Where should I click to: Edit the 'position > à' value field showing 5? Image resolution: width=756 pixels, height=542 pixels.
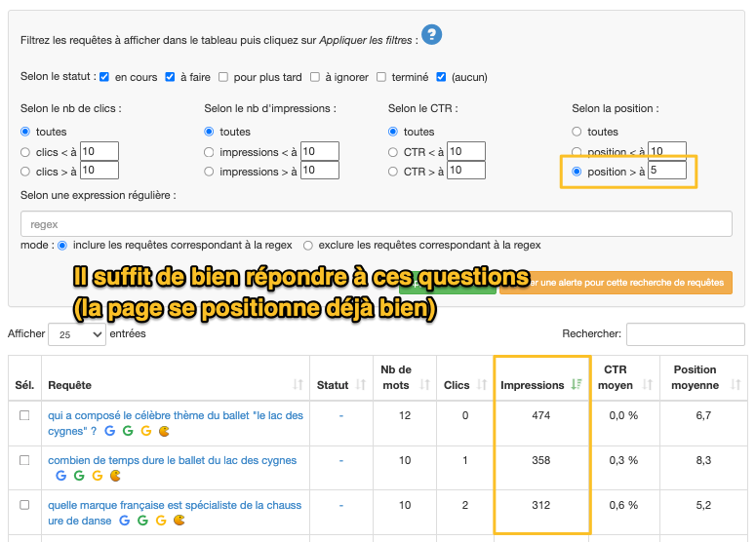click(x=667, y=170)
